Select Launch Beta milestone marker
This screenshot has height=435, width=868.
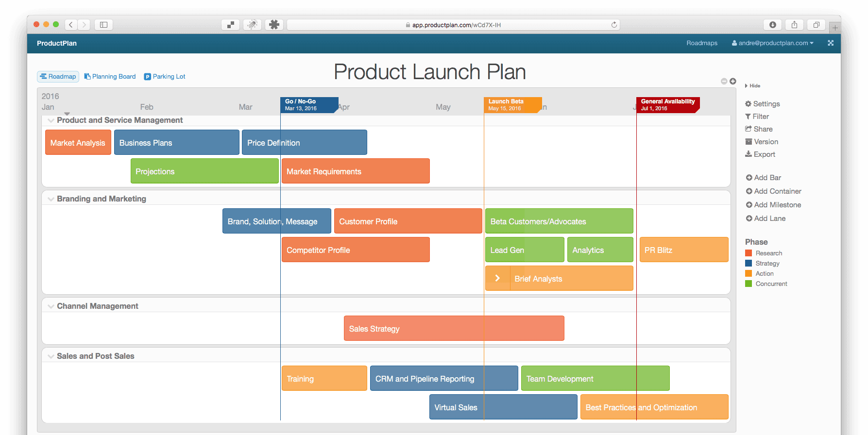pyautogui.click(x=512, y=105)
